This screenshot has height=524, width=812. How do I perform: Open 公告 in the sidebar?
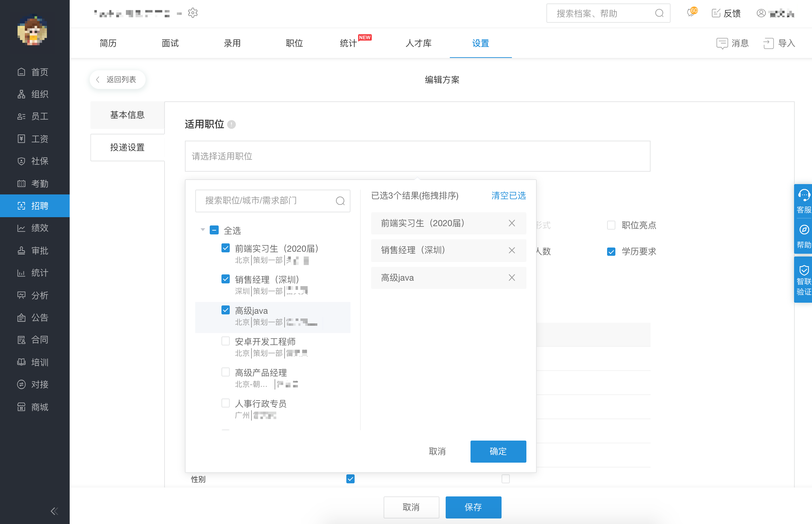pyautogui.click(x=35, y=318)
